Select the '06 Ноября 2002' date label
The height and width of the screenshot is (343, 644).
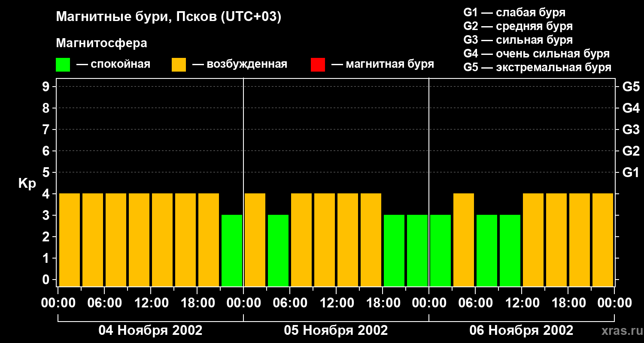[x=521, y=331]
